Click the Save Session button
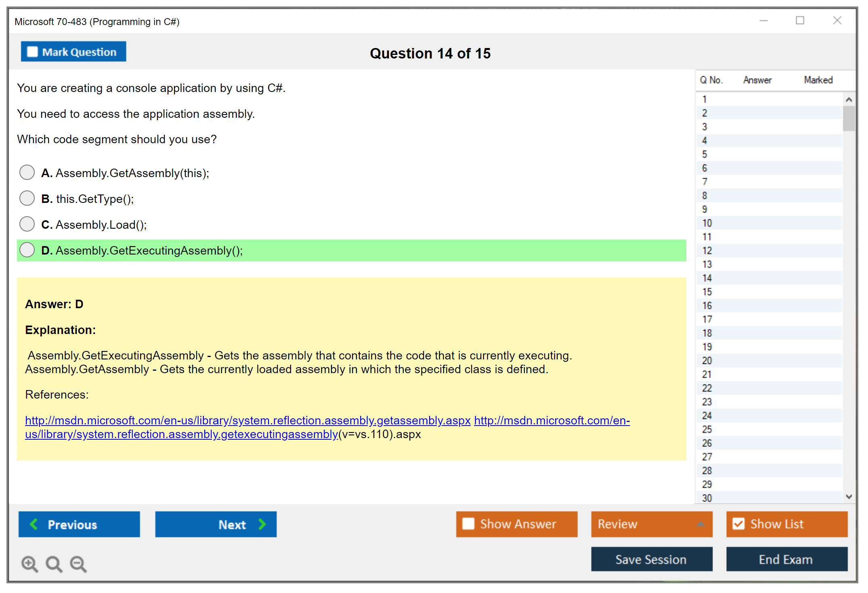 point(651,559)
